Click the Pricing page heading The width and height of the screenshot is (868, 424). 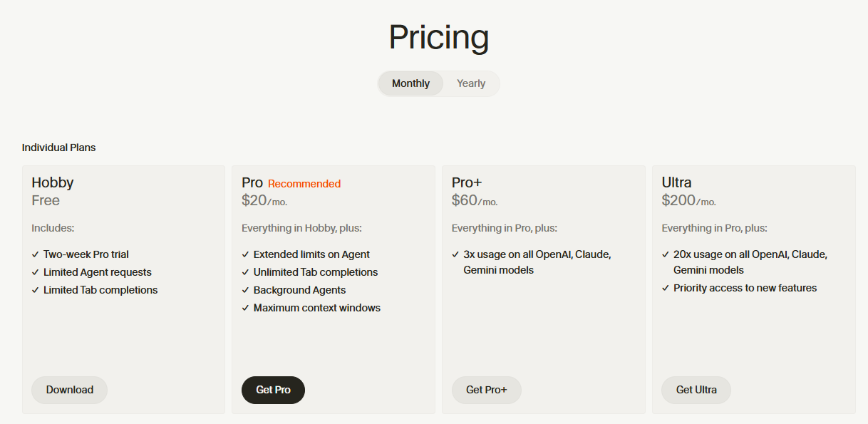point(438,37)
